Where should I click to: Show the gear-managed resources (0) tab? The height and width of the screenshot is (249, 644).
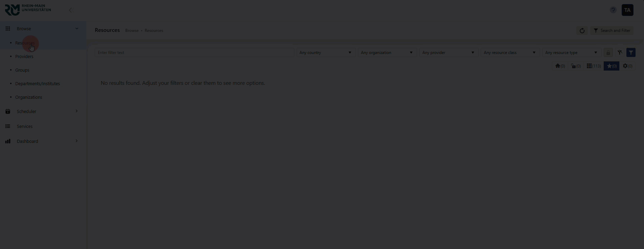point(627,66)
